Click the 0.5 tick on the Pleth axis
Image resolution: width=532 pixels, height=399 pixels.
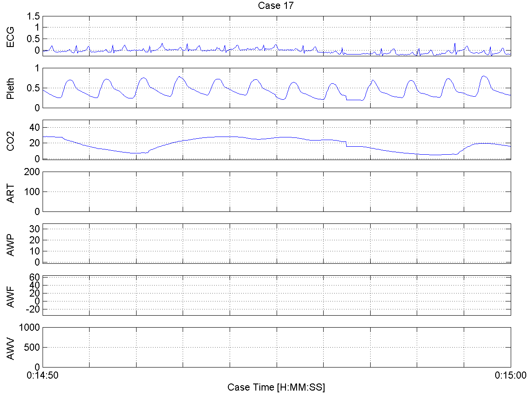pos(34,88)
